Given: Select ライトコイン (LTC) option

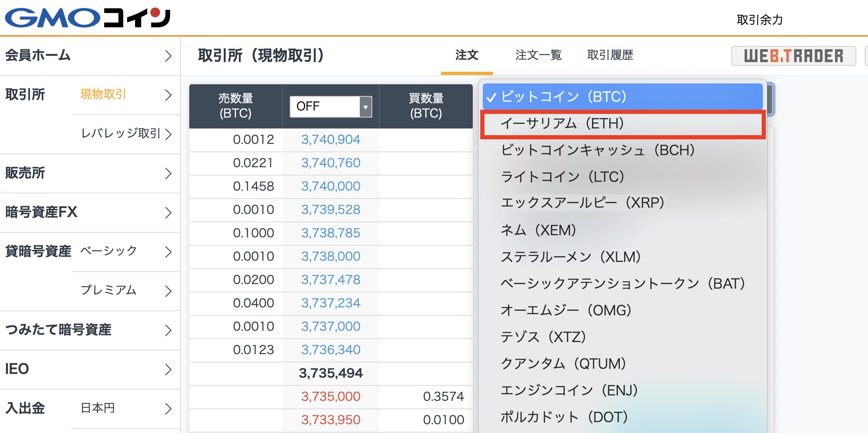Looking at the screenshot, I should pos(623,177).
